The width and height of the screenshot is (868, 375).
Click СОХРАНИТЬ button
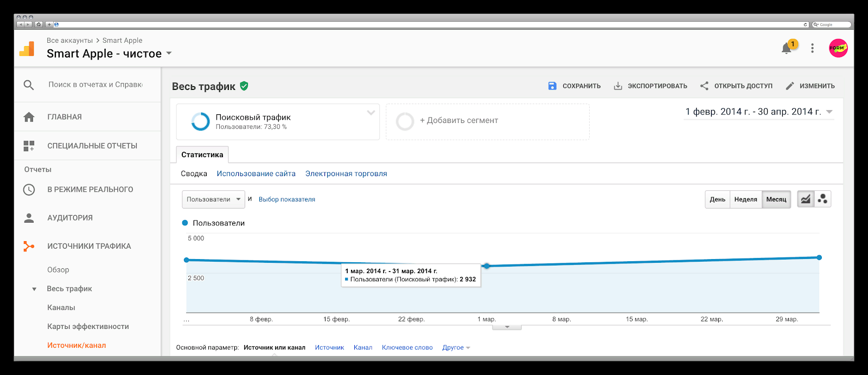click(575, 86)
